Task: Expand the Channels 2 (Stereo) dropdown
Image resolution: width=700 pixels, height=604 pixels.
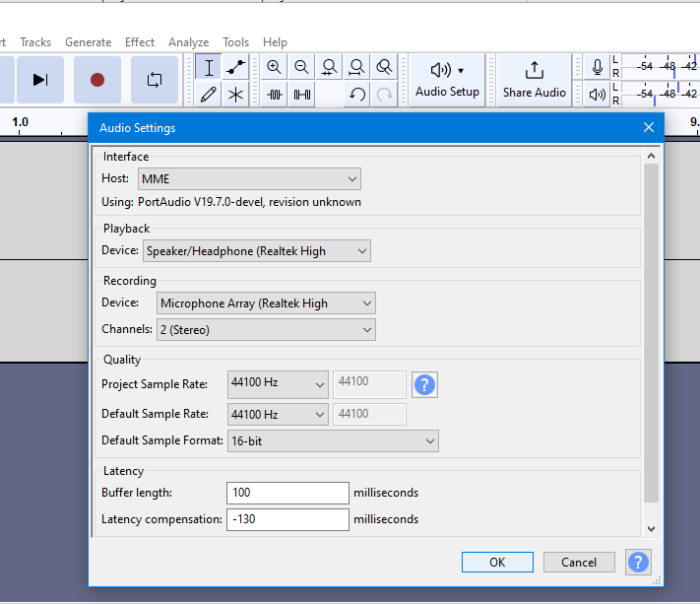Action: click(266, 330)
